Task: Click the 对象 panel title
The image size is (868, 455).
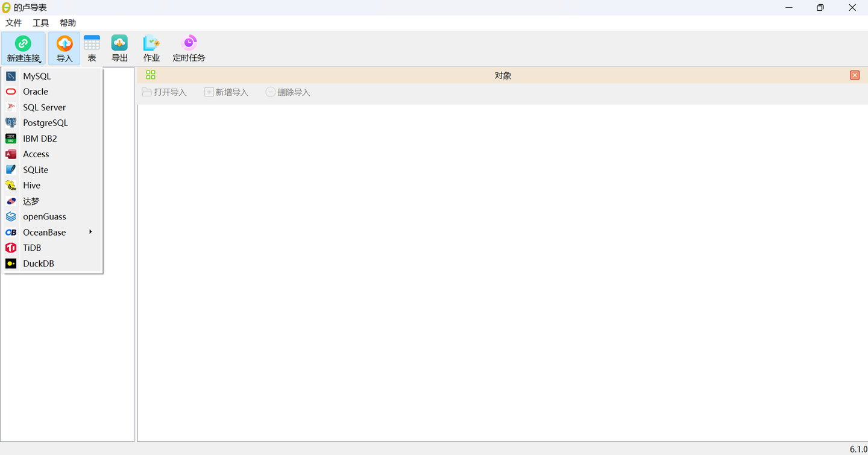Action: point(503,75)
